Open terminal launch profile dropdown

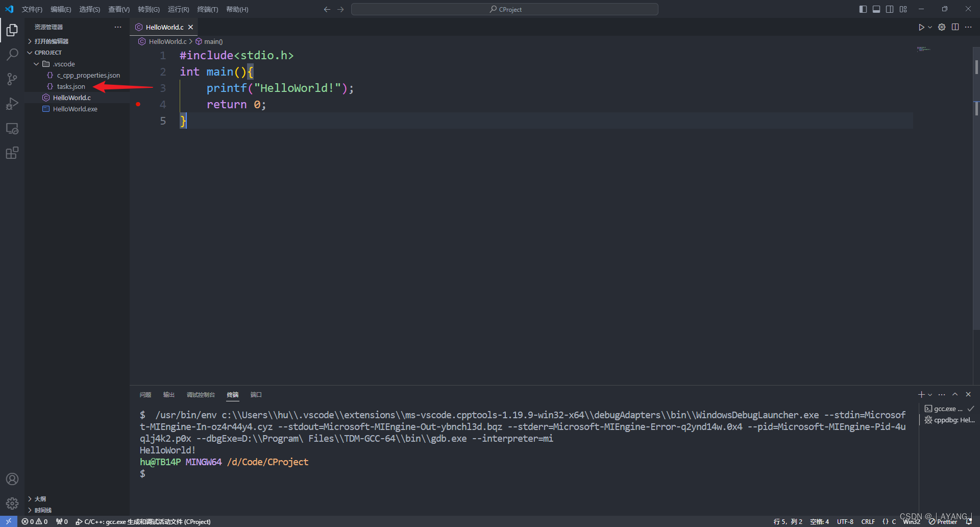[930, 395]
